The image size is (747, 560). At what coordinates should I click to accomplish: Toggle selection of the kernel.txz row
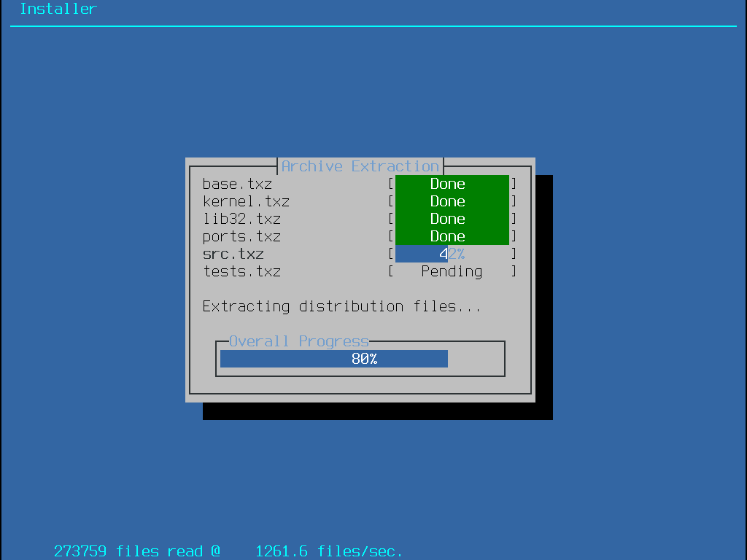(246, 201)
